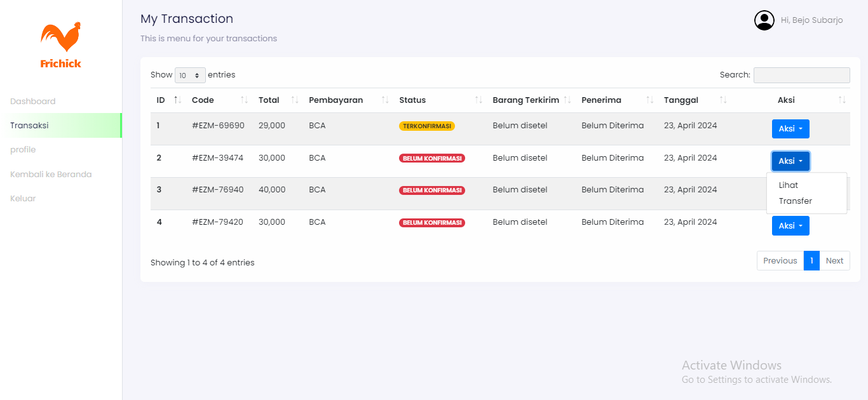Open the profile sidebar link

[x=23, y=150]
